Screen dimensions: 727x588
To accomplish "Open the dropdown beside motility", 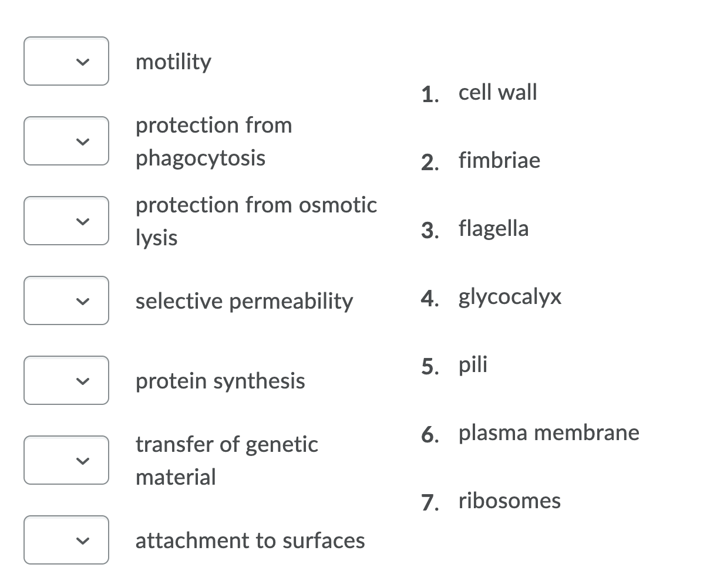I will 66,61.
